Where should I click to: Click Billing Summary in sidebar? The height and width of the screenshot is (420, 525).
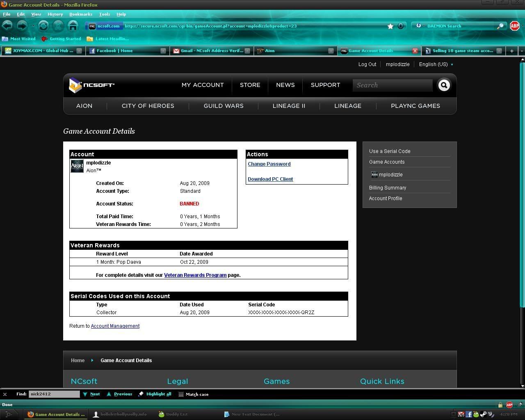tap(388, 188)
